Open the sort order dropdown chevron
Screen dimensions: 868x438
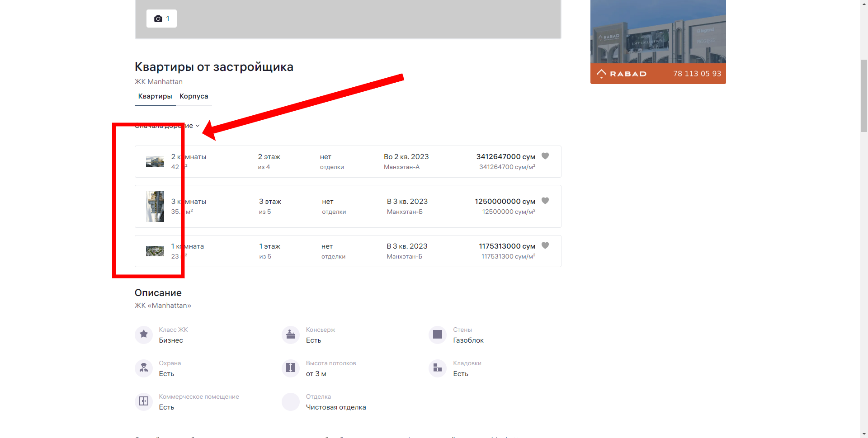point(198,126)
